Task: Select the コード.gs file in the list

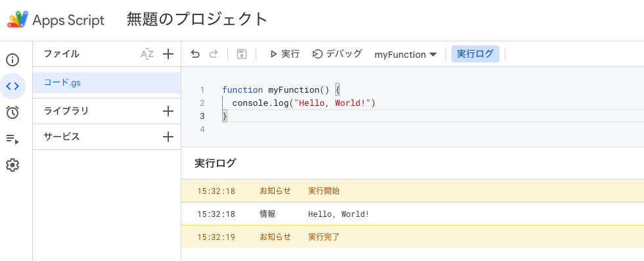Action: coord(106,83)
